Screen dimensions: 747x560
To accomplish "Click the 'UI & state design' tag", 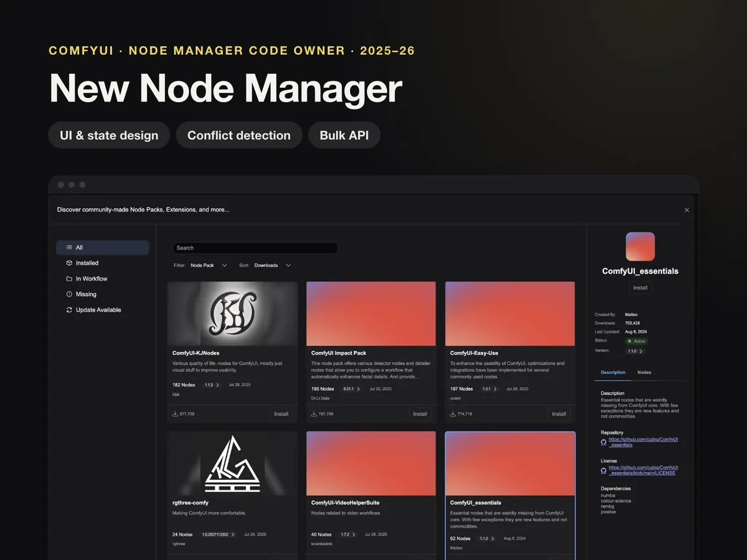I will pos(109,135).
